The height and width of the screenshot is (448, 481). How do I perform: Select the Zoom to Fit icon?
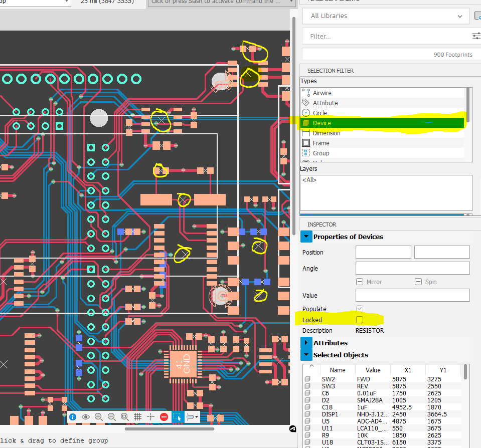coord(124,416)
